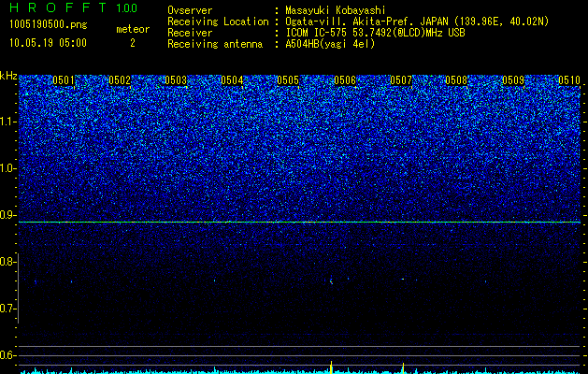Click the HROFFT 1.00 title text

pyautogui.click(x=74, y=7)
